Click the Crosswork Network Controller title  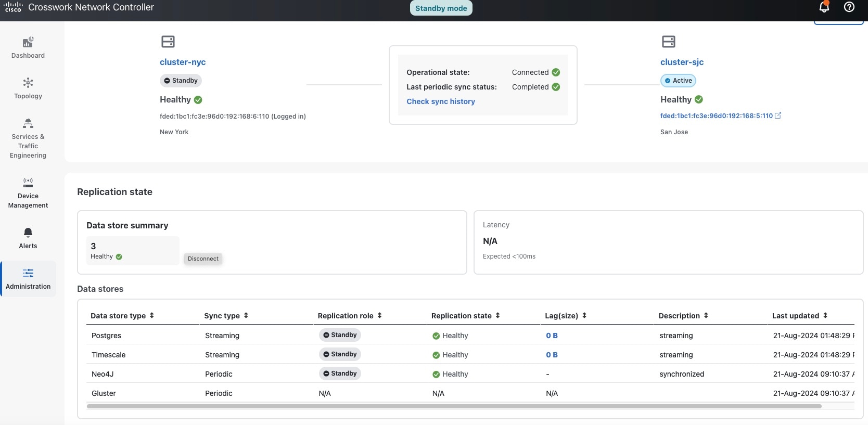coord(91,7)
